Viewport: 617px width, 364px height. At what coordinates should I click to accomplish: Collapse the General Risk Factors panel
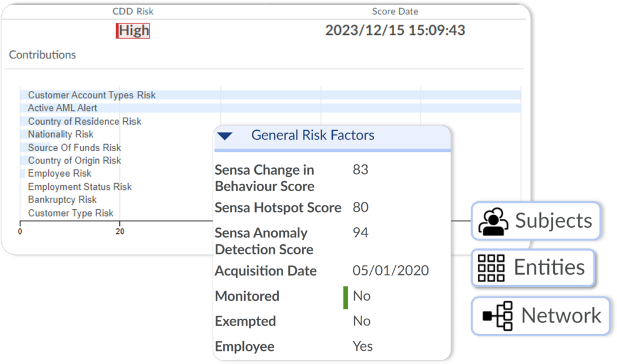[225, 135]
